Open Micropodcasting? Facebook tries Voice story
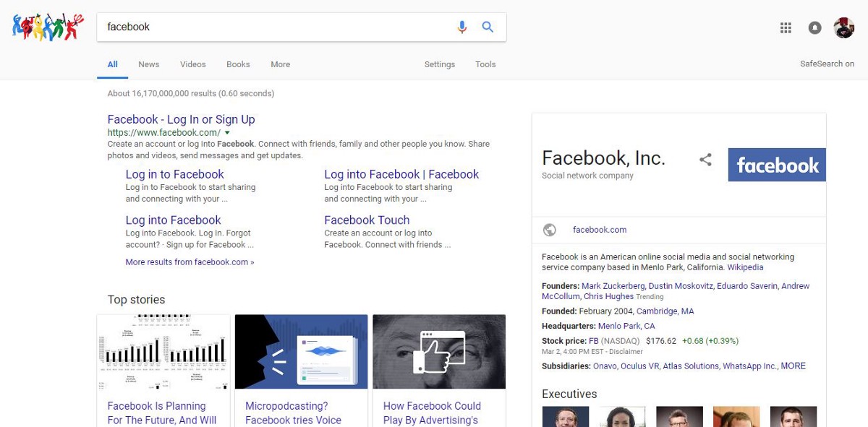The width and height of the screenshot is (868, 427). 293,413
